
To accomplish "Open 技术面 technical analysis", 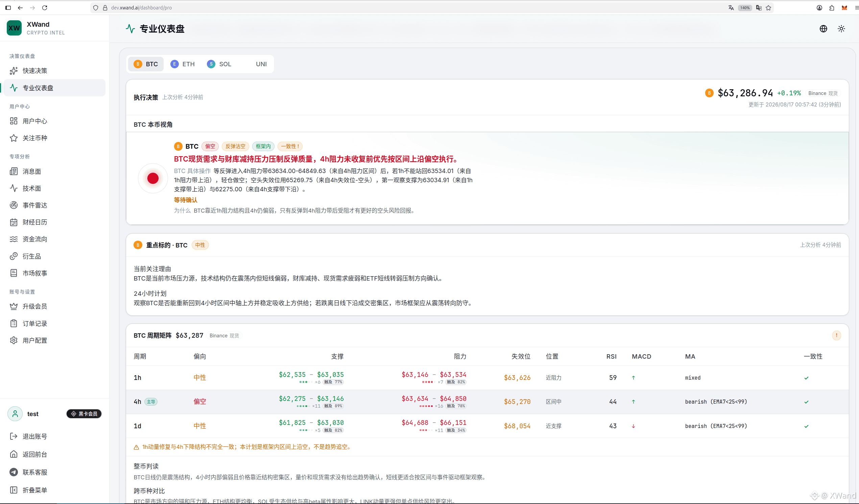I will point(54,188).
